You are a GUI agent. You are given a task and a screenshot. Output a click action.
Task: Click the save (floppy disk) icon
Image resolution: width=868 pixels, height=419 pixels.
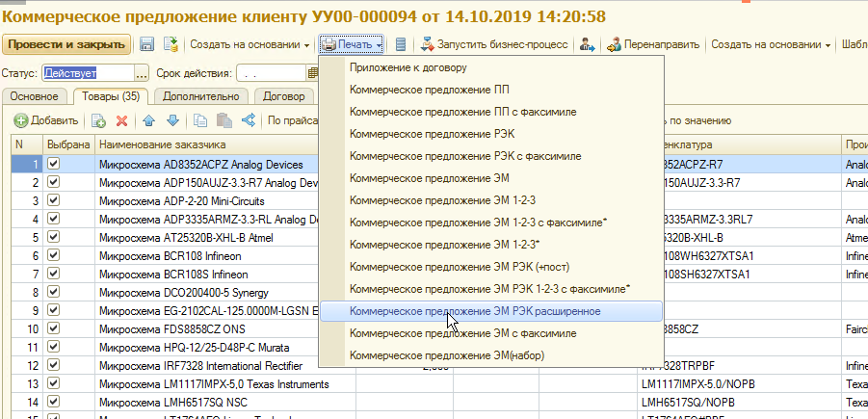tap(147, 44)
